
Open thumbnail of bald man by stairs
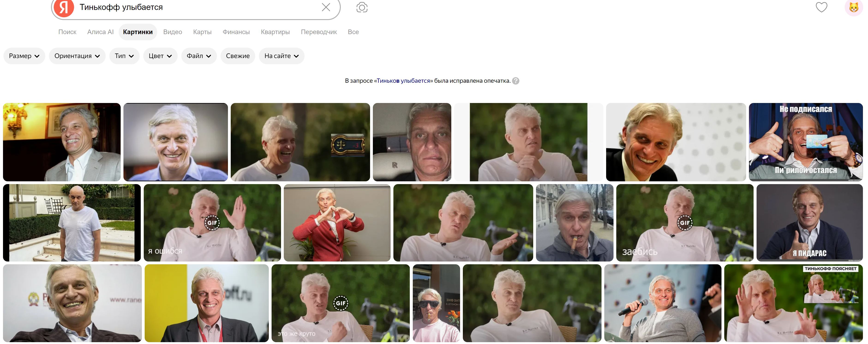pyautogui.click(x=72, y=223)
